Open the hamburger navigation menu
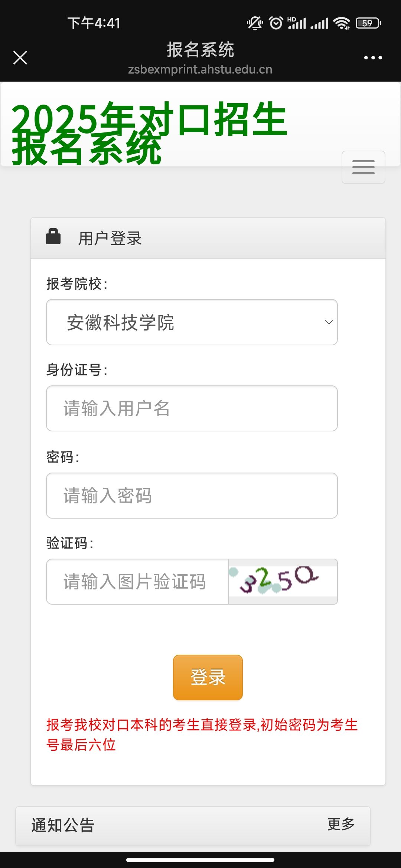This screenshot has height=868, width=401. (363, 167)
